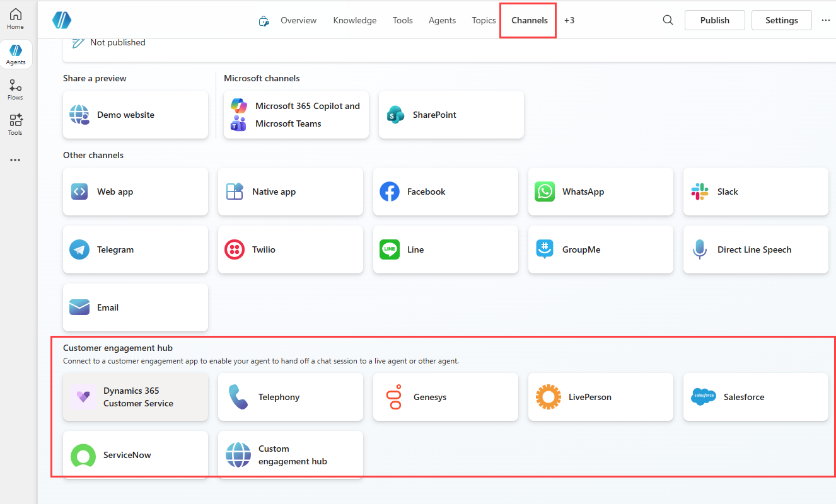The width and height of the screenshot is (836, 504).
Task: Click the Publish button
Action: [715, 20]
